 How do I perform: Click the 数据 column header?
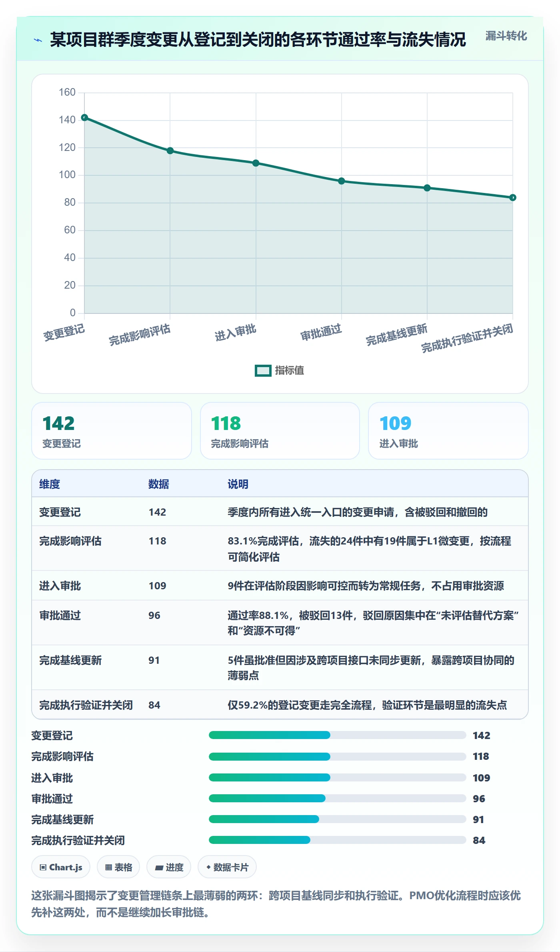tap(159, 484)
